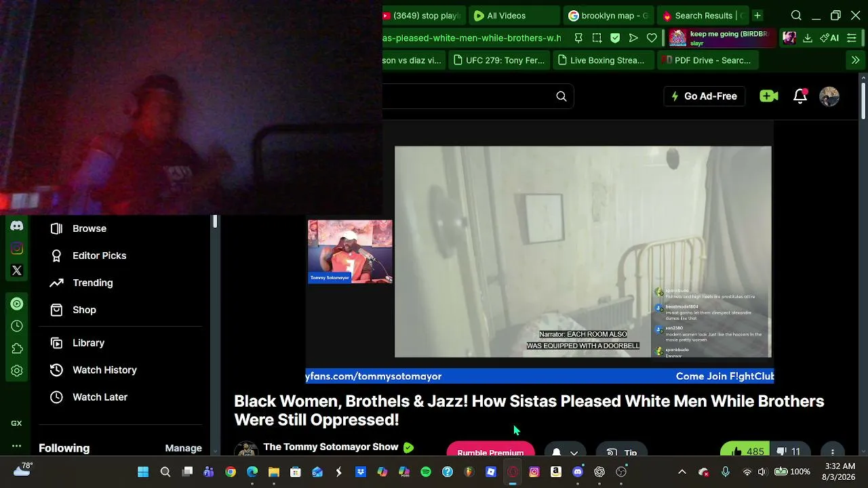868x488 pixels.
Task: Open Editor Picks in Rumble sidebar
Action: (99, 256)
